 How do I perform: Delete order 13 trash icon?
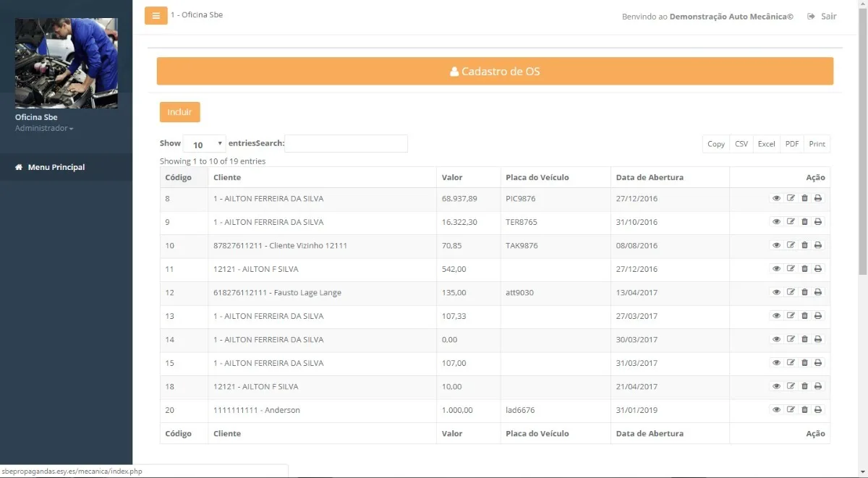coord(804,316)
